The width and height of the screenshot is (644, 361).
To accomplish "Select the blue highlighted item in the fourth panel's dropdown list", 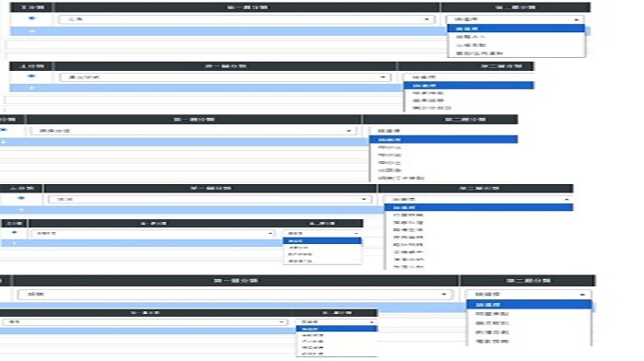I will pos(478,207).
